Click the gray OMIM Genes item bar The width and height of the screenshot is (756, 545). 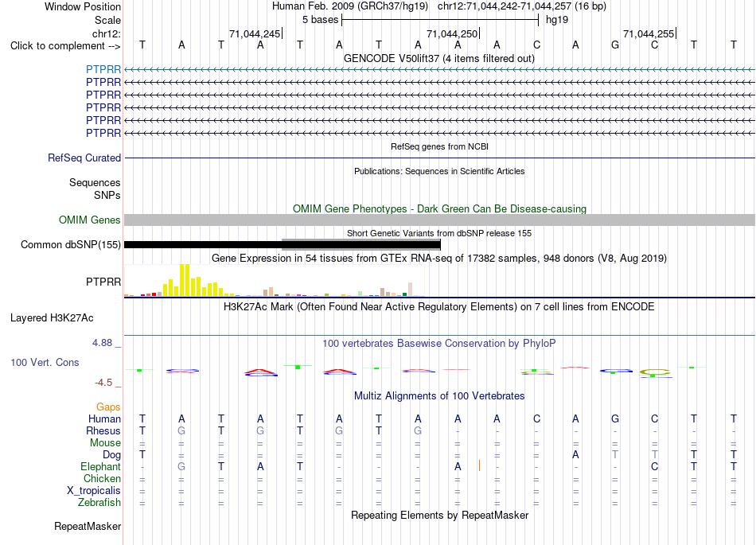[440, 220]
